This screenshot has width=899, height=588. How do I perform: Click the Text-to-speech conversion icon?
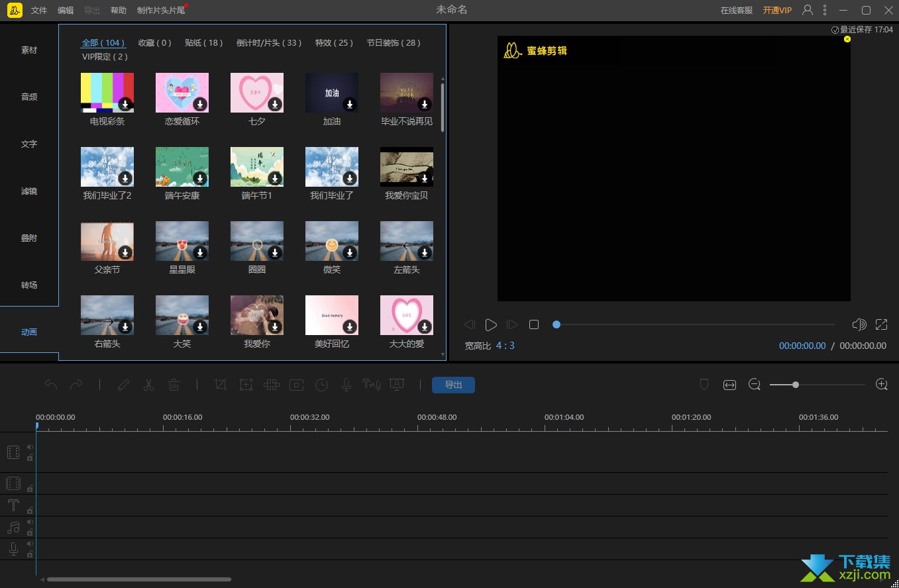click(371, 385)
